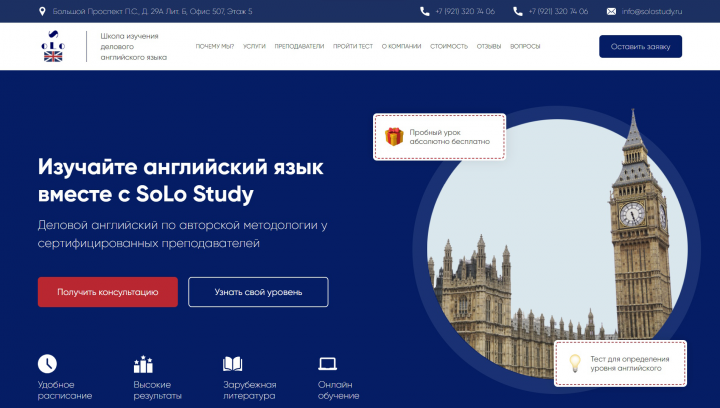
Task: Go to СТОИМОСТЬ in the navigation
Action: (x=449, y=46)
